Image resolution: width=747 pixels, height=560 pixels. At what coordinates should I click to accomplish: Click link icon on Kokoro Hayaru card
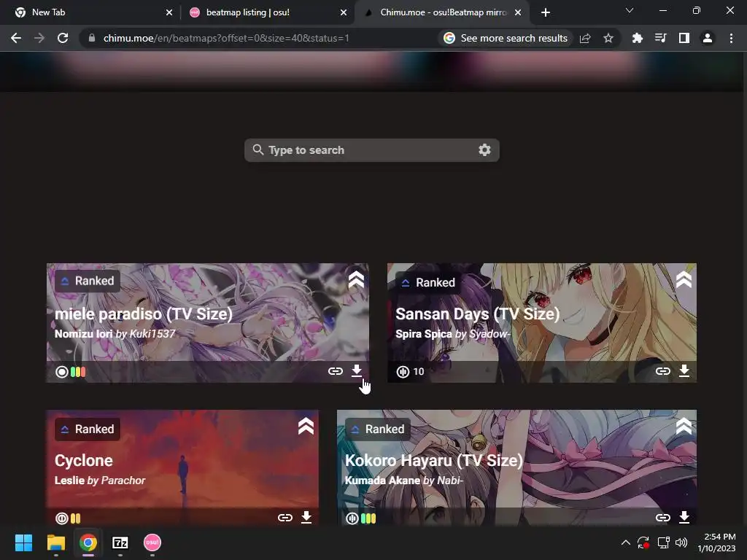pos(662,518)
